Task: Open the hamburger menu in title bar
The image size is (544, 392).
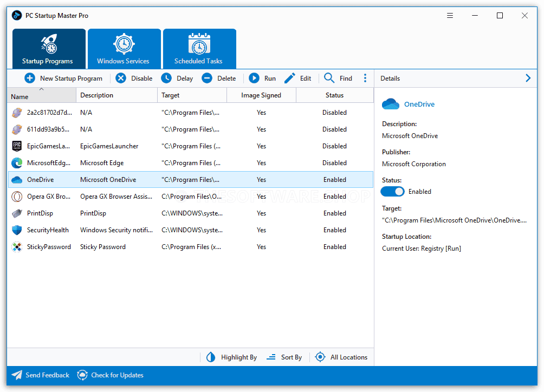Action: click(x=450, y=16)
